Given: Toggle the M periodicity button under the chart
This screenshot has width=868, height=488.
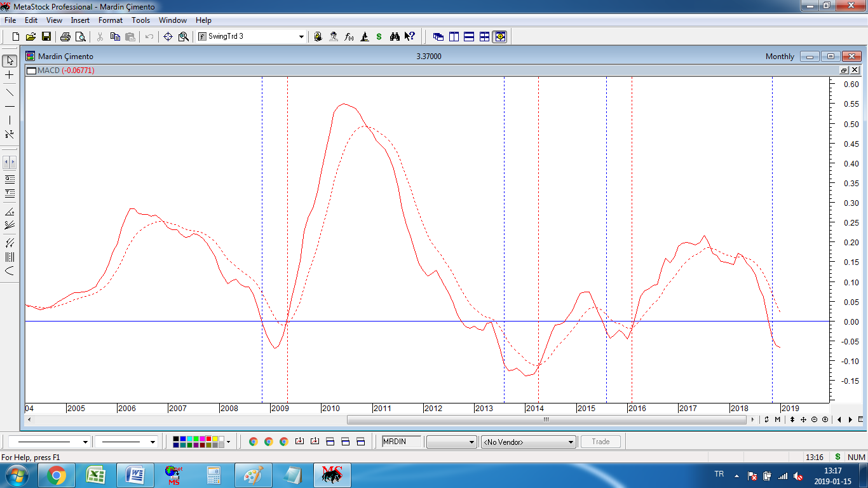Looking at the screenshot, I should coord(778,419).
